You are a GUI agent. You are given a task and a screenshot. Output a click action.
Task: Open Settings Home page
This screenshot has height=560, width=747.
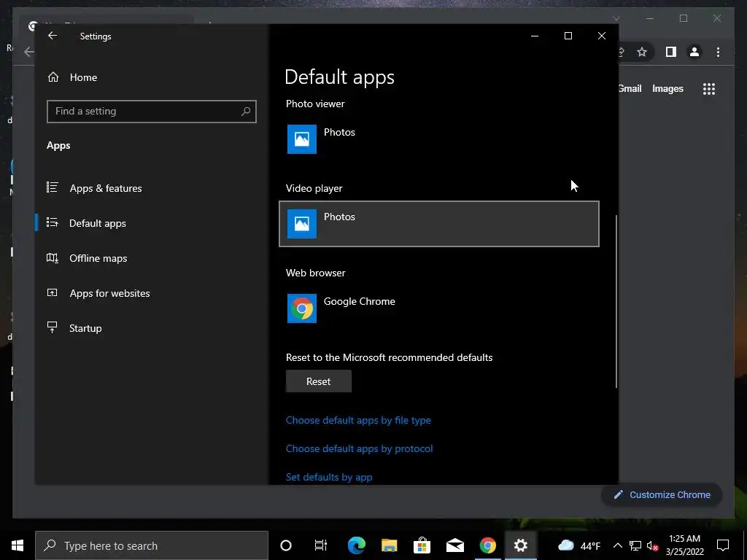point(72,77)
